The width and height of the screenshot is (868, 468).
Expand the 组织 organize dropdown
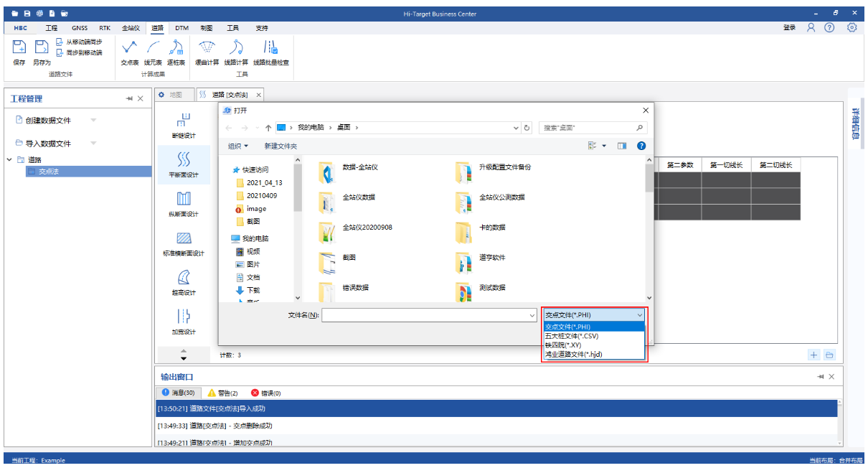[x=238, y=146]
